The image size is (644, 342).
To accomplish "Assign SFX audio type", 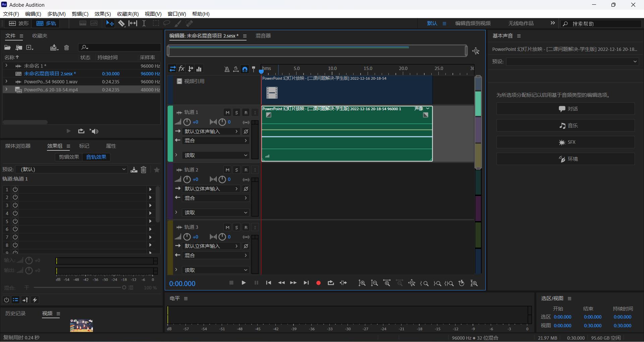I will [566, 142].
